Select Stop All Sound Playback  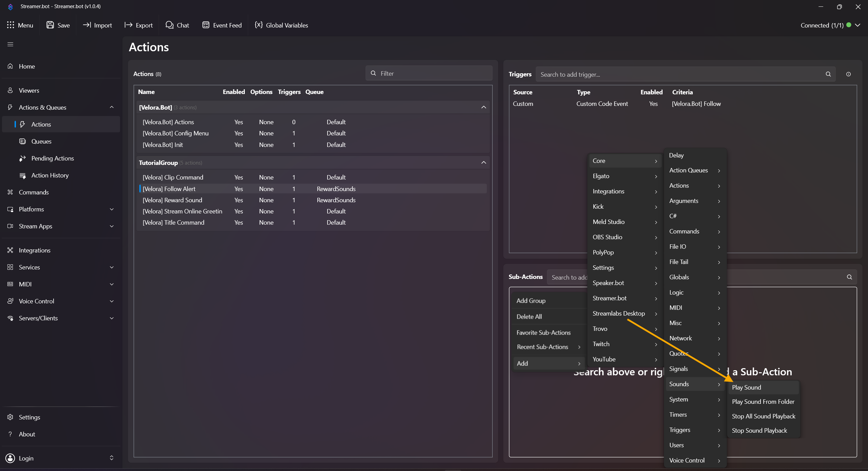tap(763, 416)
